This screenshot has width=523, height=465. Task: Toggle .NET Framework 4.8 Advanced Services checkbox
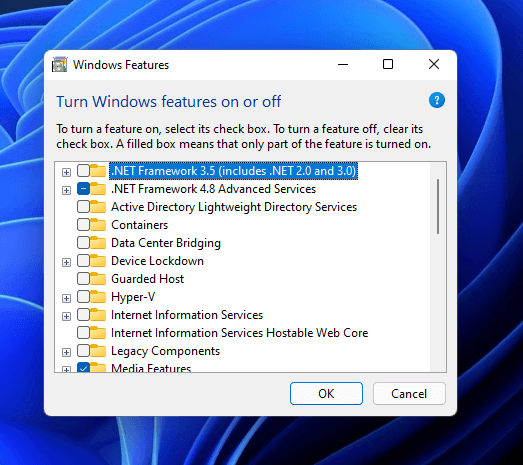pos(83,188)
